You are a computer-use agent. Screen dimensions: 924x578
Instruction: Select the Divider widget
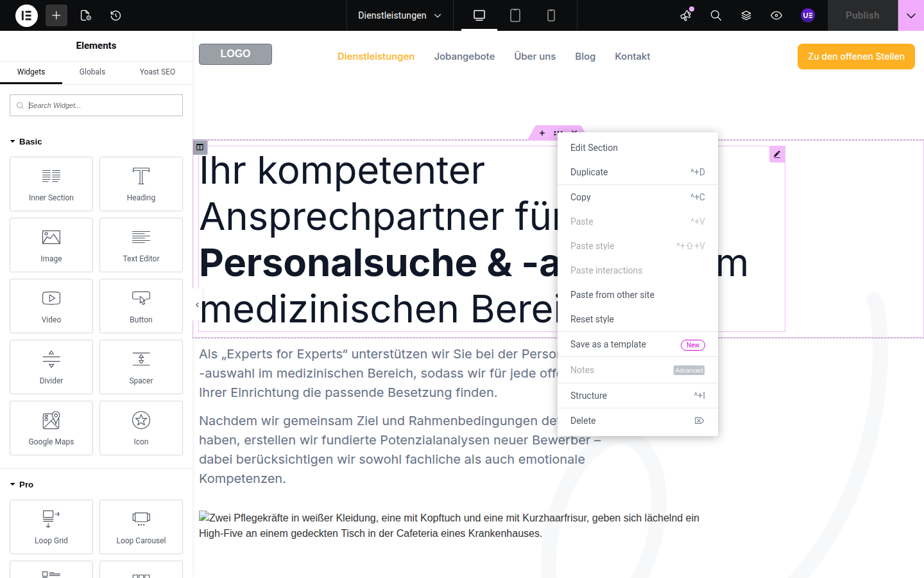(x=51, y=367)
